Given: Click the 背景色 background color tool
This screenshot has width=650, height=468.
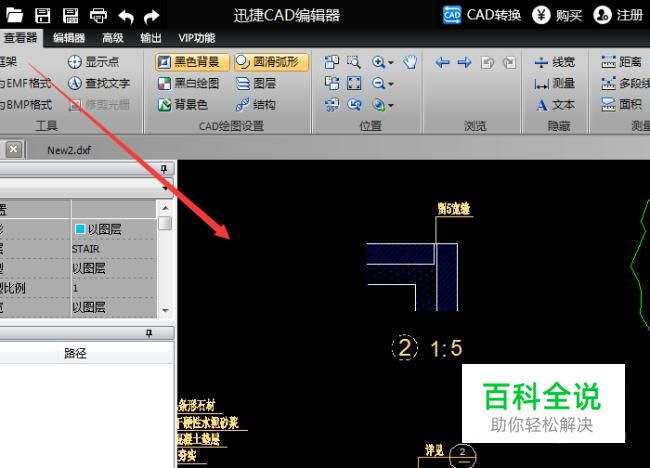Looking at the screenshot, I should [x=182, y=104].
